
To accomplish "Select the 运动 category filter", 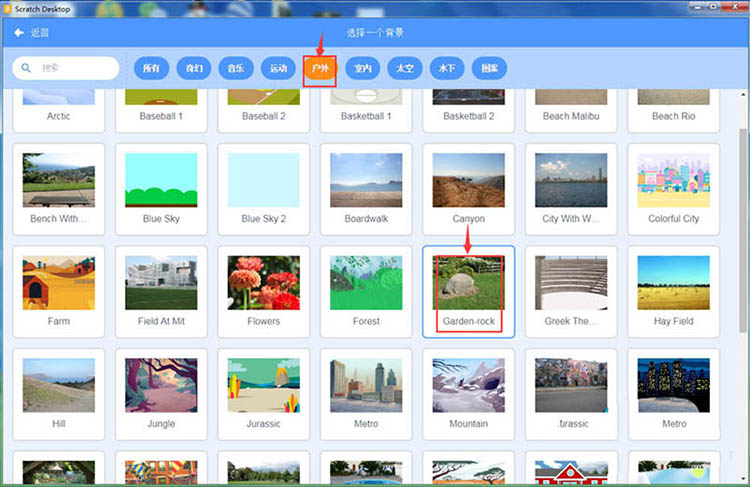I will (x=278, y=68).
